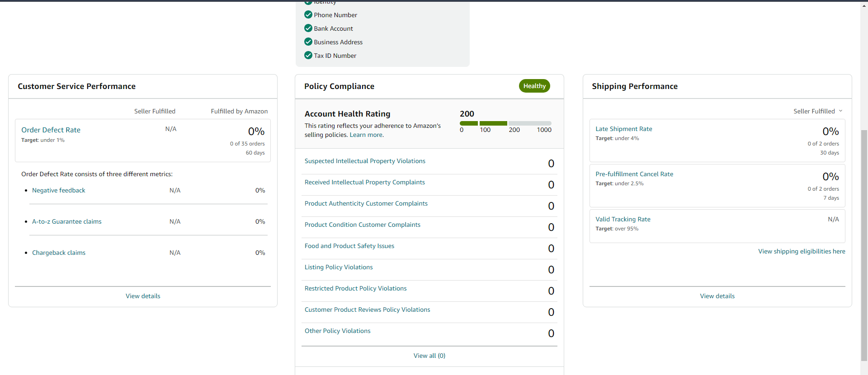Open Product Authenticity Customer Complaints

pyautogui.click(x=366, y=203)
